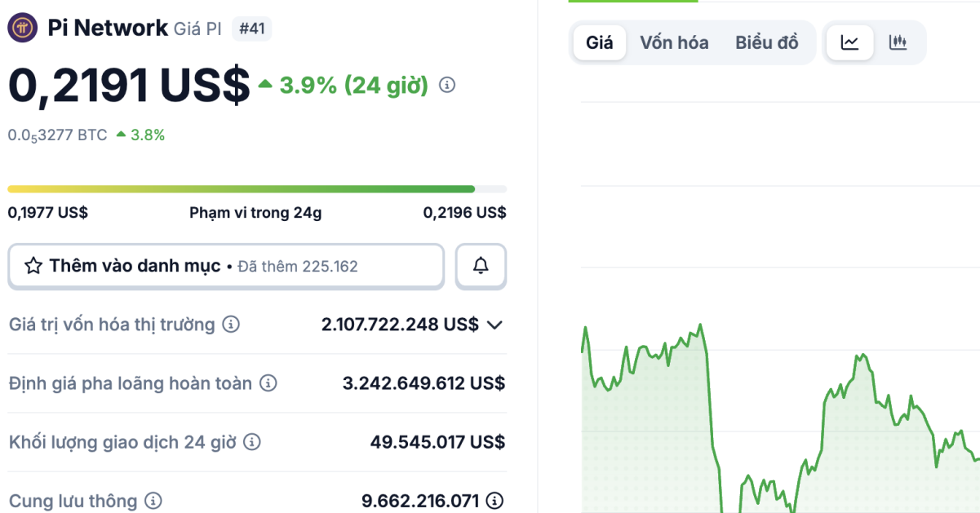Click the Thêm vào danh mục button
Viewport: 980px width, 513px height.
pos(226,266)
